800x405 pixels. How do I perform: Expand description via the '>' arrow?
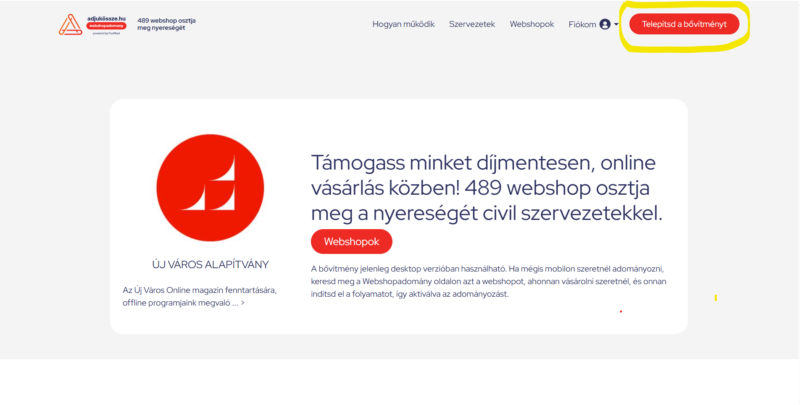[x=242, y=303]
